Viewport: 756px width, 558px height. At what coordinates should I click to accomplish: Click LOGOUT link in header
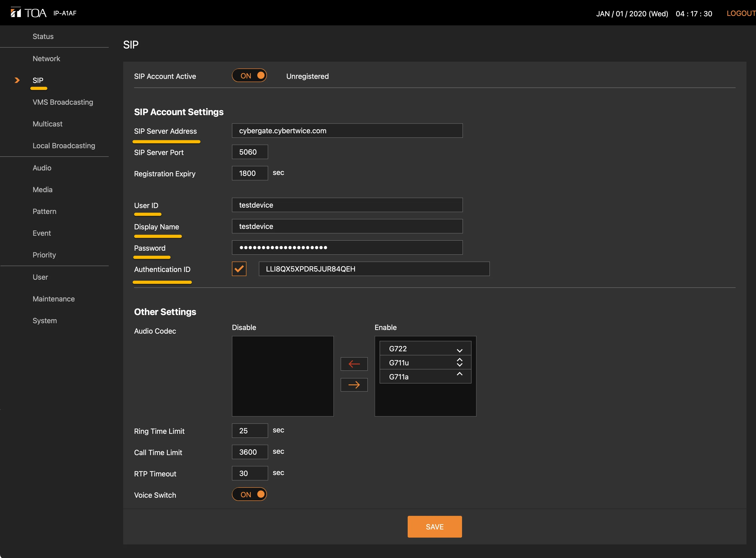[741, 13]
